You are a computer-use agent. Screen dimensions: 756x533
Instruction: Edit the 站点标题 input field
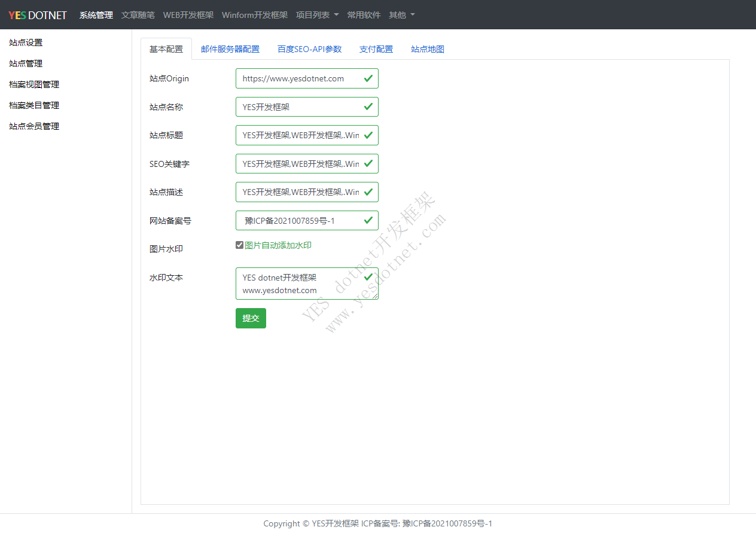coord(307,135)
